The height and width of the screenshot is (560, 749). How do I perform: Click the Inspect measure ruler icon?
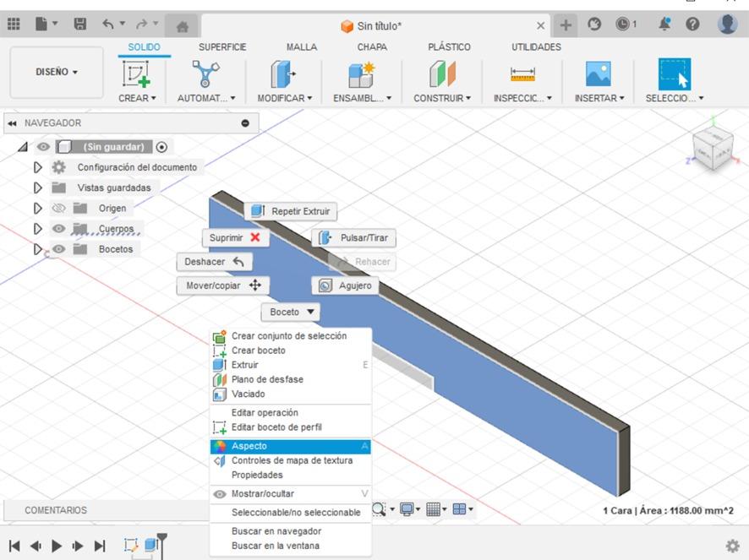click(522, 74)
